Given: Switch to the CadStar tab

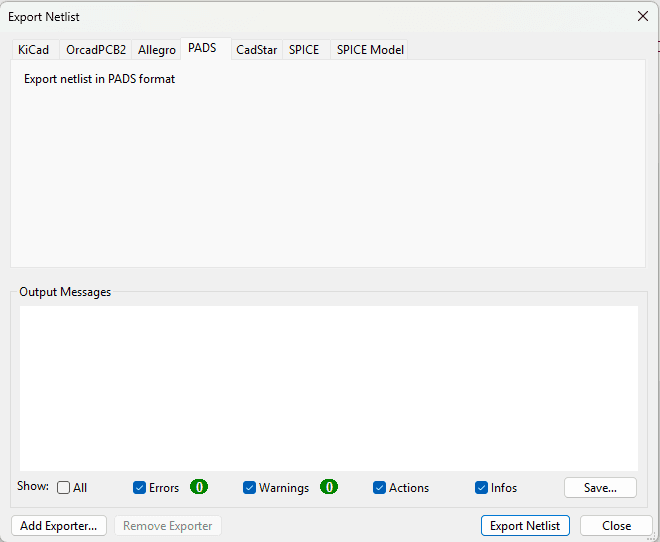Looking at the screenshot, I should tap(256, 50).
